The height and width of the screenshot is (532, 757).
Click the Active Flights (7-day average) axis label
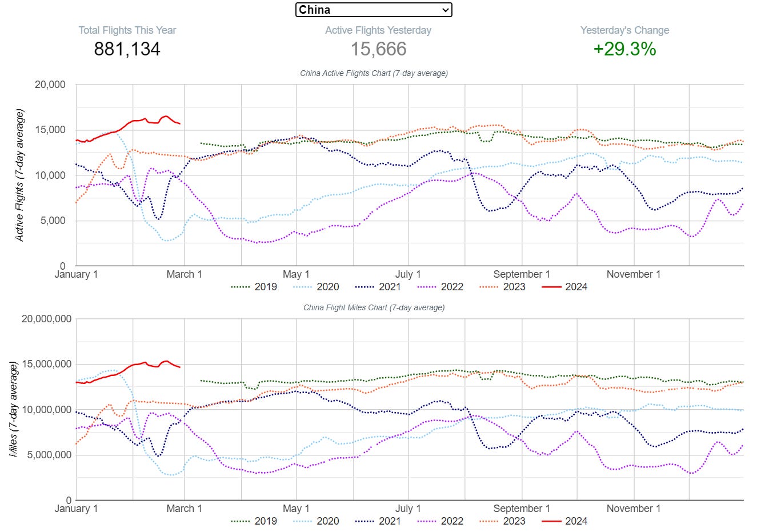click(20, 175)
